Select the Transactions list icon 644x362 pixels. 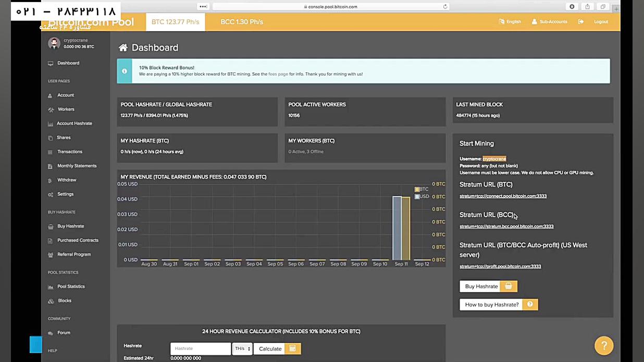point(51,152)
